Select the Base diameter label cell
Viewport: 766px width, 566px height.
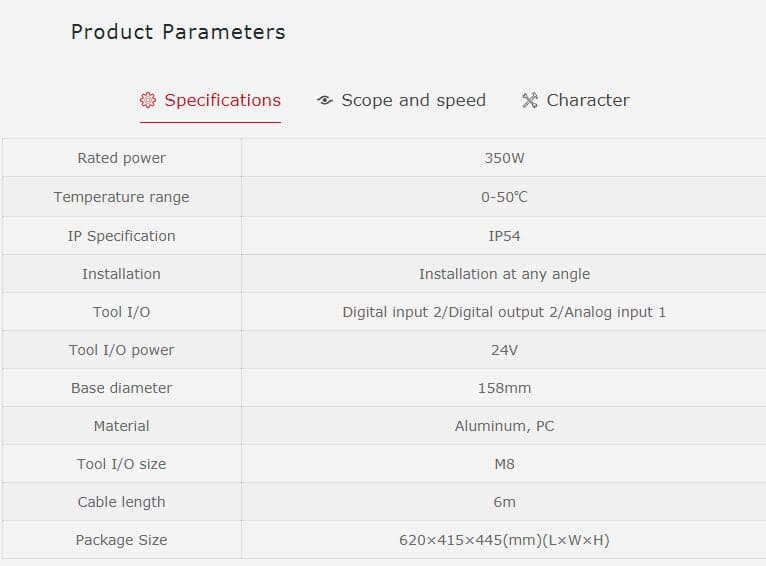[122, 388]
